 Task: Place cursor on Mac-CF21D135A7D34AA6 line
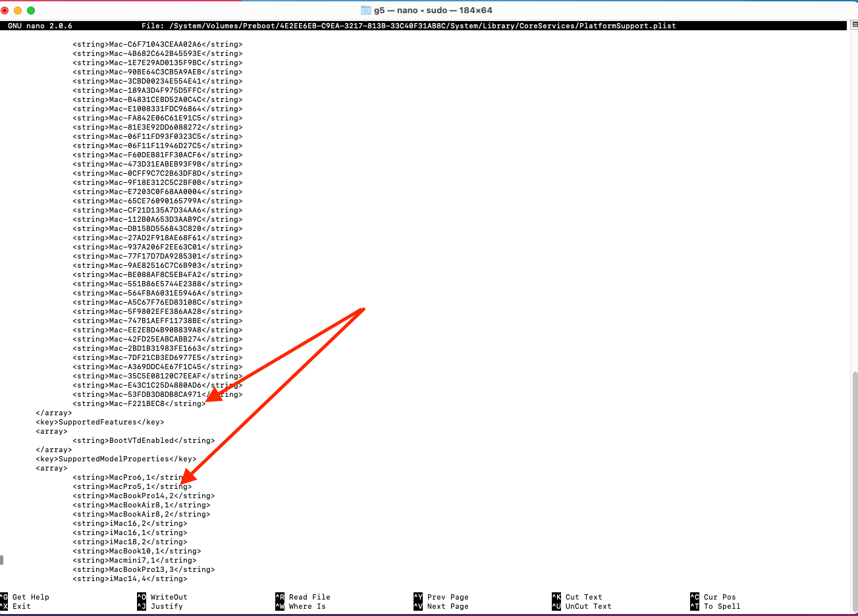pyautogui.click(x=157, y=210)
